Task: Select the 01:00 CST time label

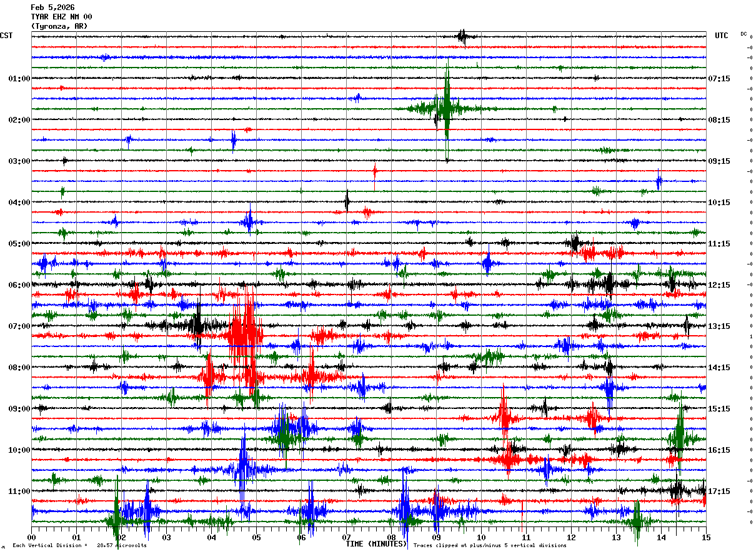Action: click(x=19, y=79)
